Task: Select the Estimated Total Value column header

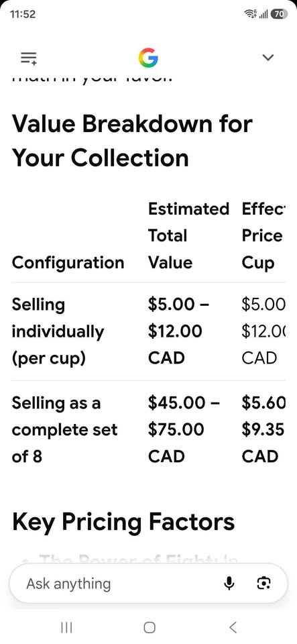Action: point(188,235)
